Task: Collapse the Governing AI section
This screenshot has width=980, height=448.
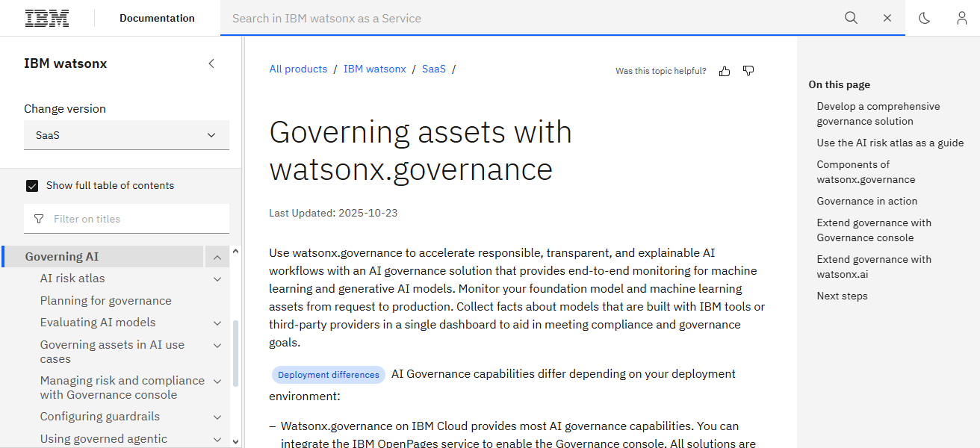Action: (217, 256)
